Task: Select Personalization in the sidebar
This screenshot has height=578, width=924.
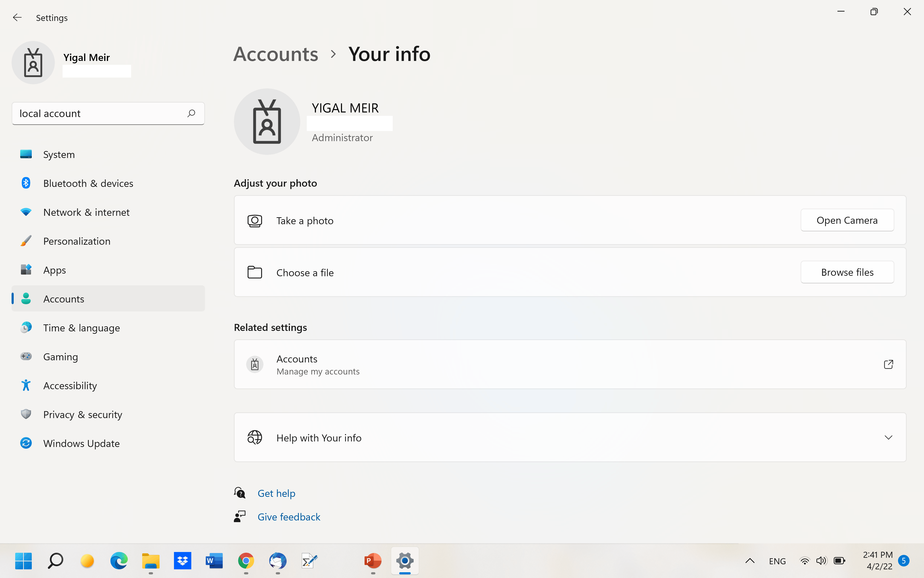Action: coord(108,241)
